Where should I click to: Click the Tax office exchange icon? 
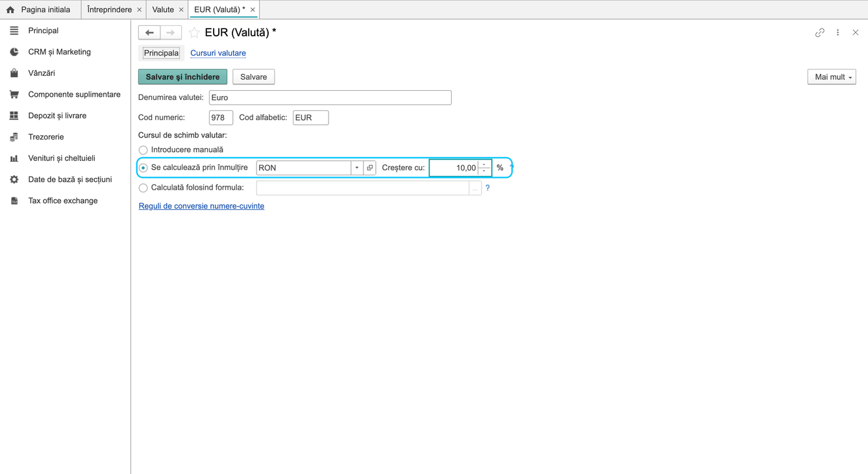[x=14, y=201]
